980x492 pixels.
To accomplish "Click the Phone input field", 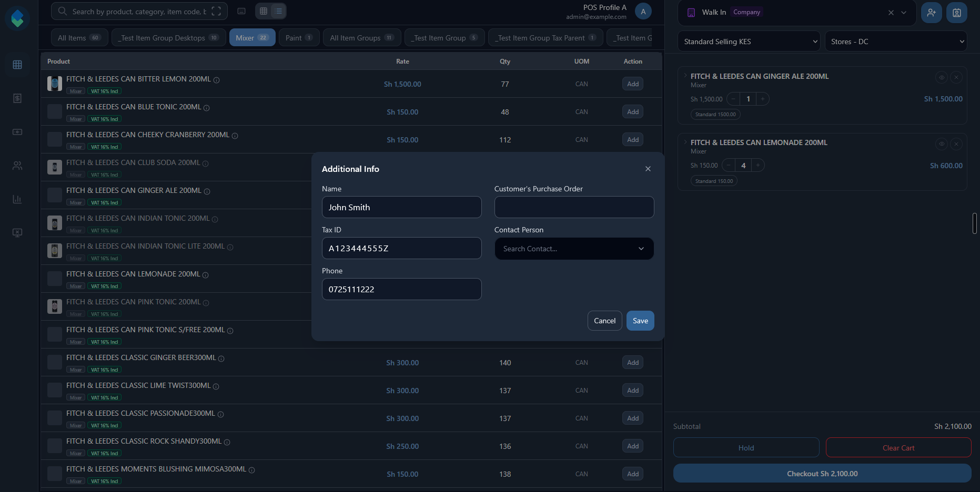I will coord(402,289).
